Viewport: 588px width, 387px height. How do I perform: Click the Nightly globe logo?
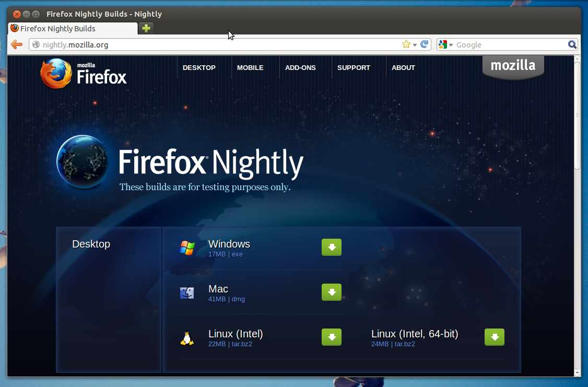(83, 161)
